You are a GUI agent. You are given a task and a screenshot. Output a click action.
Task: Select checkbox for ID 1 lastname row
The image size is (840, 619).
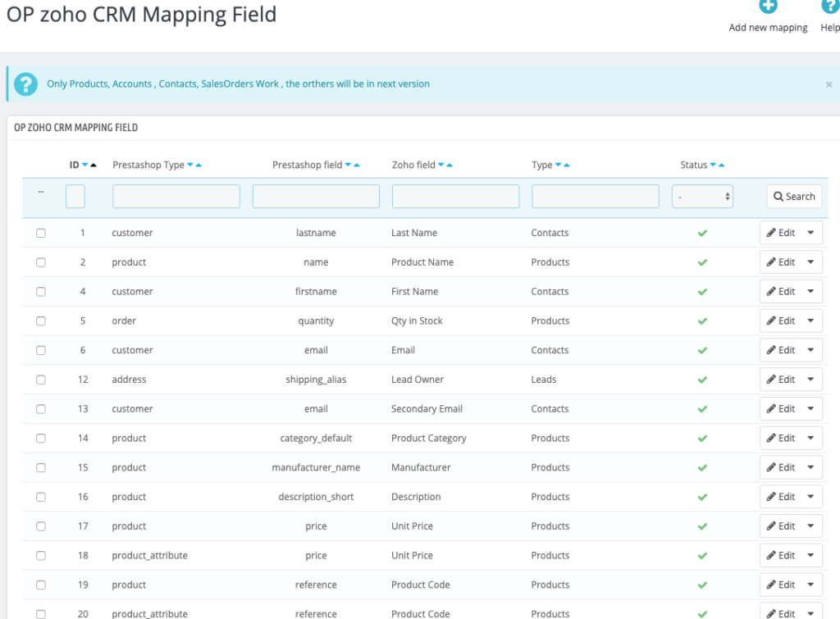[41, 233]
